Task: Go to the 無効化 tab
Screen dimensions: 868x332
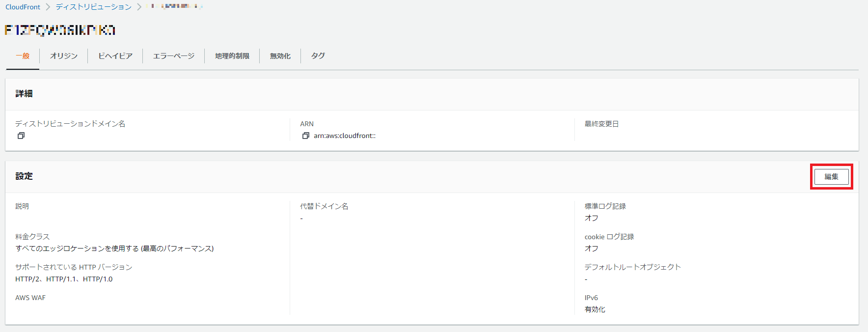Action: (x=280, y=56)
